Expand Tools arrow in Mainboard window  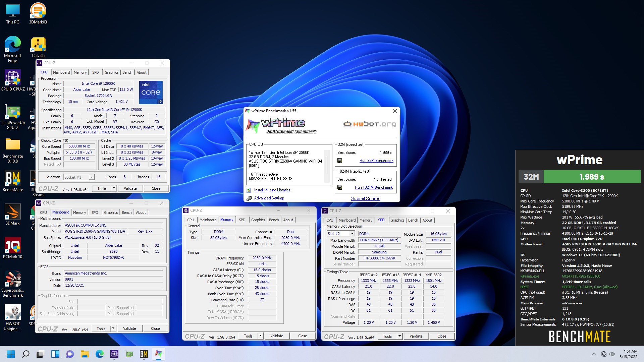point(113,328)
